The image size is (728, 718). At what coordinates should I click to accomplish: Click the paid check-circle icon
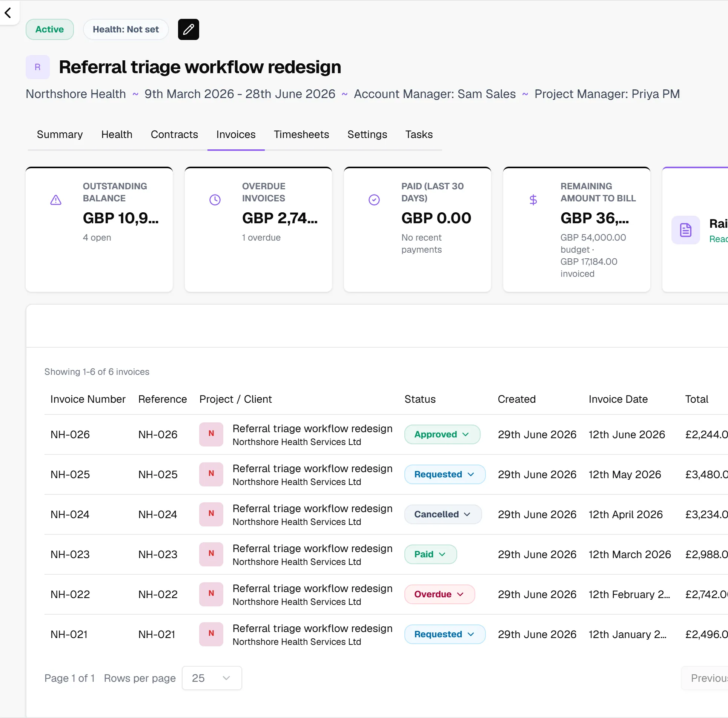point(374,200)
